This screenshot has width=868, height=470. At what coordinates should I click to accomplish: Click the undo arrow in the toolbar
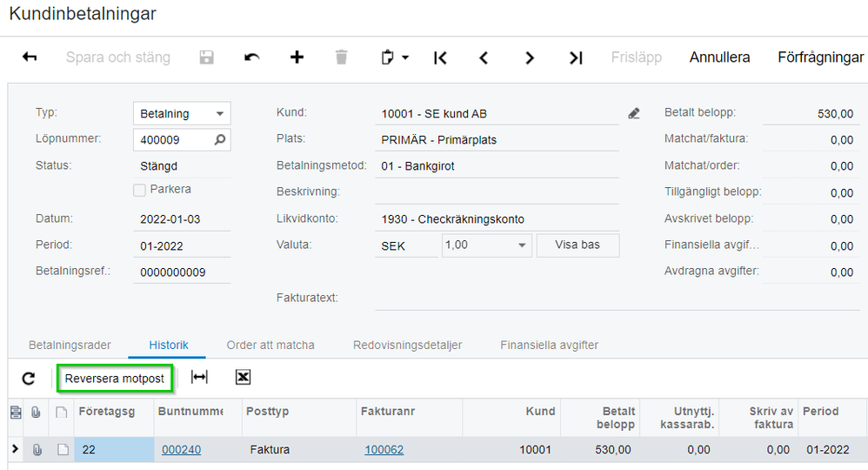coord(252,57)
